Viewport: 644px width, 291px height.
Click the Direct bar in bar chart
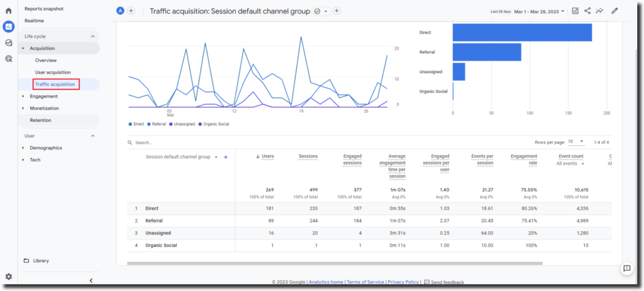(x=523, y=33)
